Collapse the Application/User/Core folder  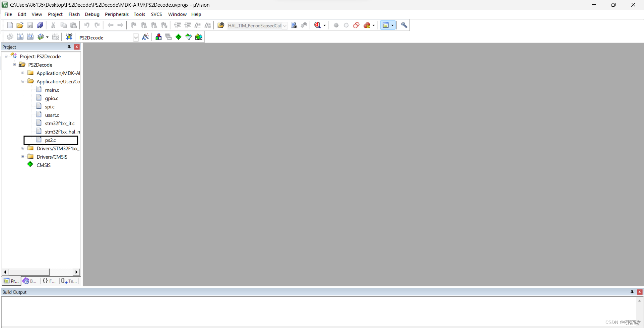click(x=23, y=81)
